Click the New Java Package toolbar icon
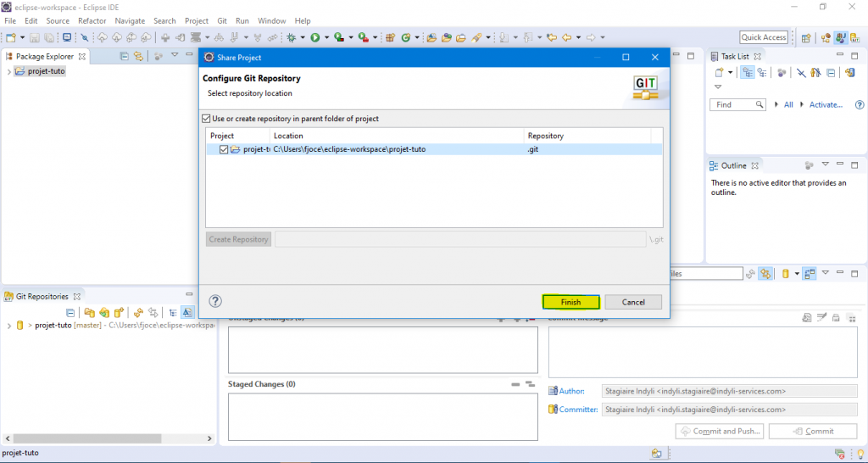The width and height of the screenshot is (868, 463). [x=390, y=37]
